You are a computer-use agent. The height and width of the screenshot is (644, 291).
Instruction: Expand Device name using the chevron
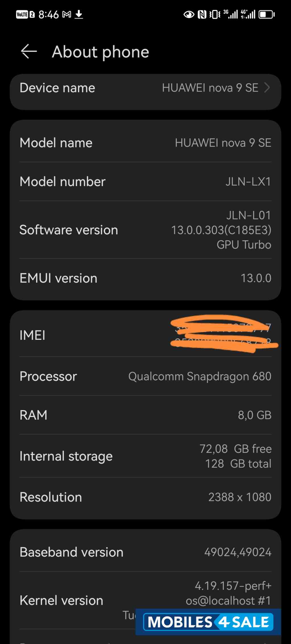click(267, 88)
